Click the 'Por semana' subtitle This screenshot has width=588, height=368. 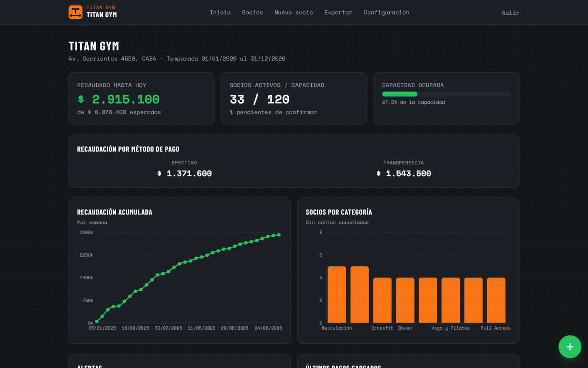(x=92, y=222)
